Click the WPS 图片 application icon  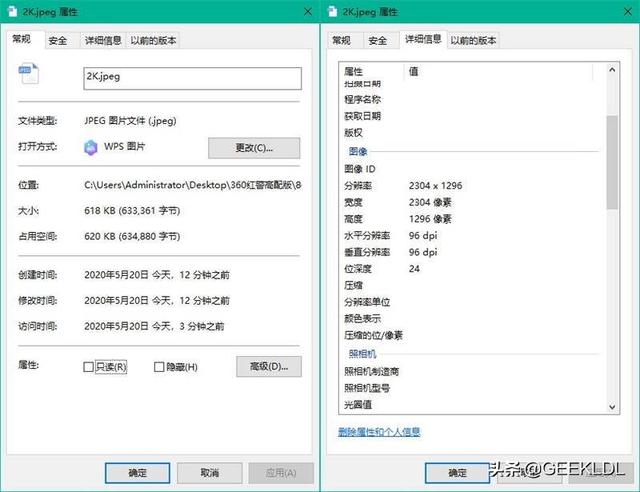[93, 147]
